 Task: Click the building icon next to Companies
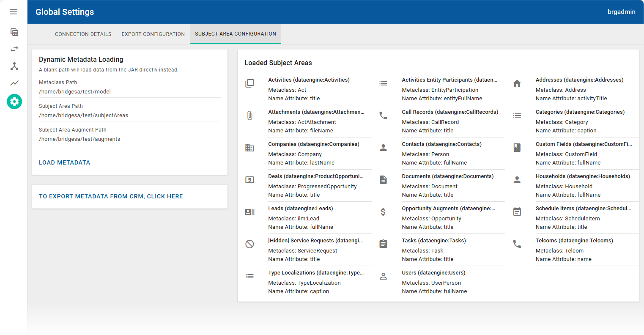tap(249, 148)
